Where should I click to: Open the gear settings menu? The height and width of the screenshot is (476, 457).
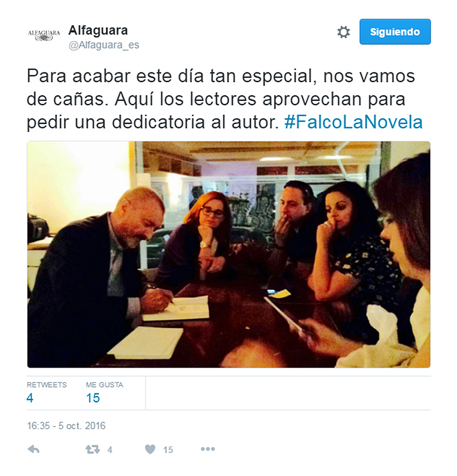344,32
